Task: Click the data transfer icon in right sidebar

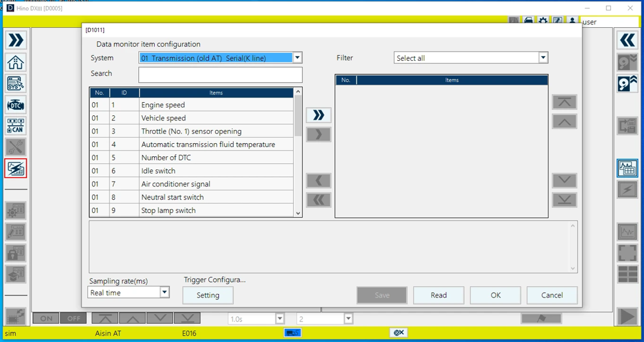Action: pyautogui.click(x=627, y=126)
